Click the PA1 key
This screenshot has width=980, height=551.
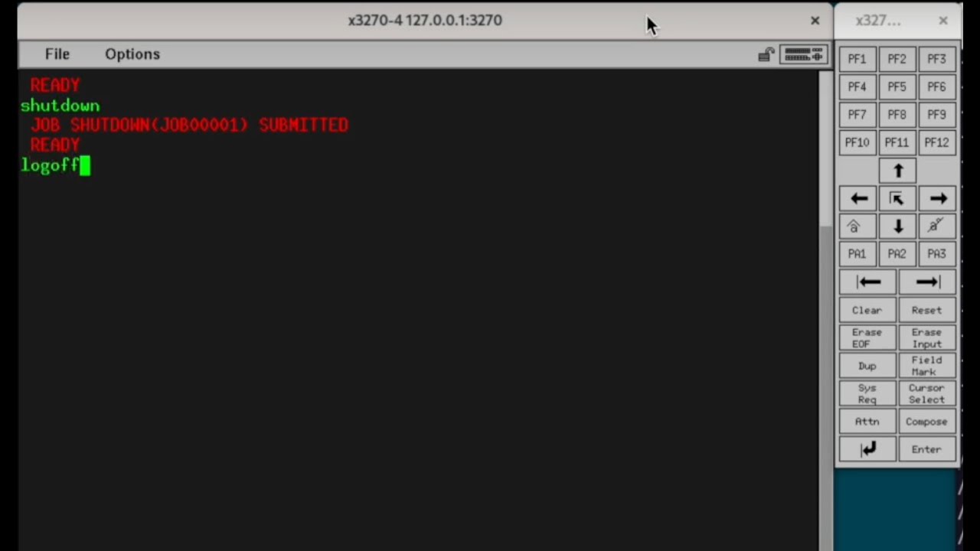click(857, 254)
